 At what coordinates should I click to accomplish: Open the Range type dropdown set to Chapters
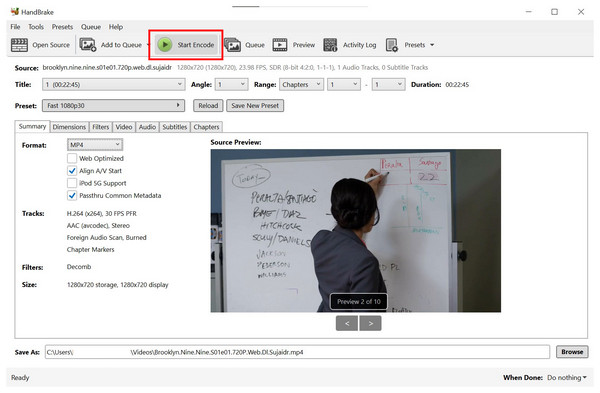pyautogui.click(x=302, y=84)
